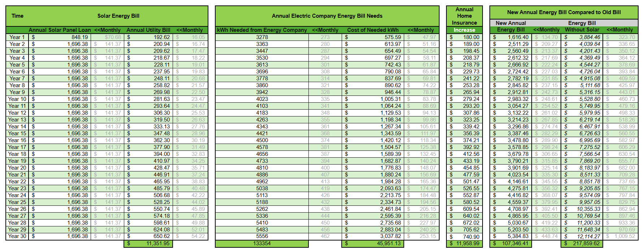Click the solar loan value 848.19

60,37
